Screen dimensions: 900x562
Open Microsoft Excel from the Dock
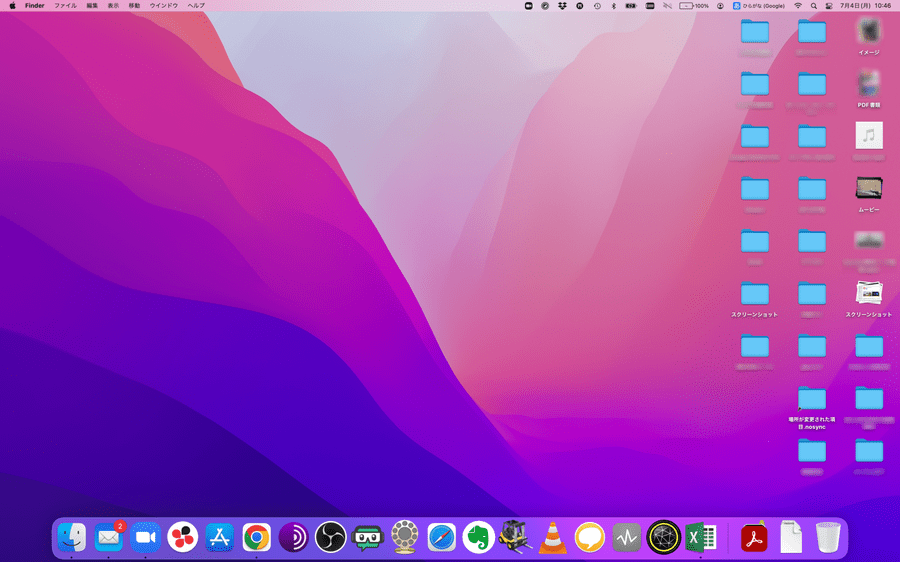[x=700, y=538]
